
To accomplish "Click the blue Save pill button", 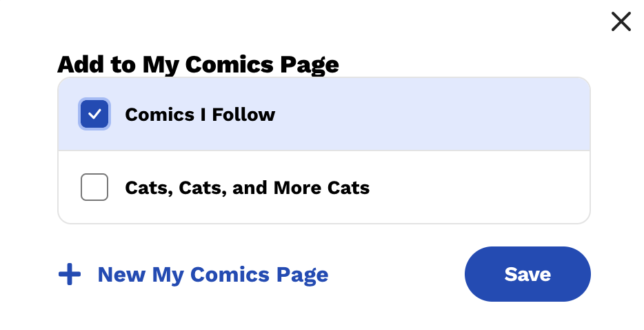I will click(x=527, y=274).
